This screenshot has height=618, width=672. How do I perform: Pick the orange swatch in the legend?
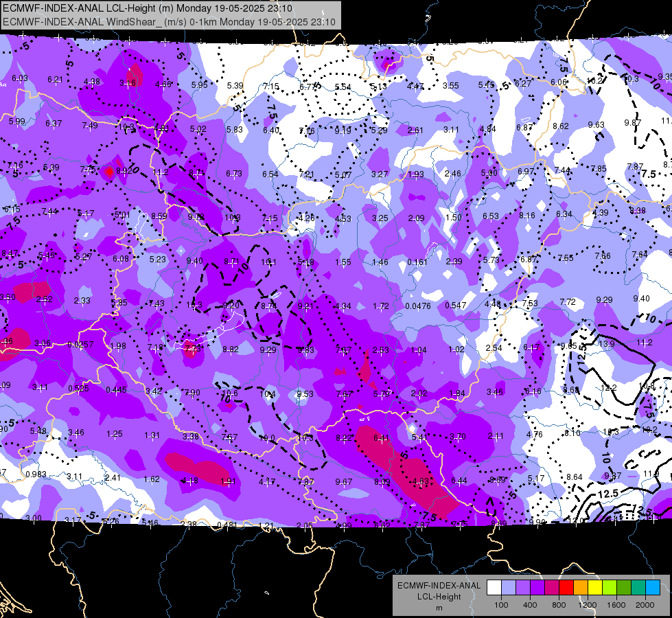tap(581, 587)
